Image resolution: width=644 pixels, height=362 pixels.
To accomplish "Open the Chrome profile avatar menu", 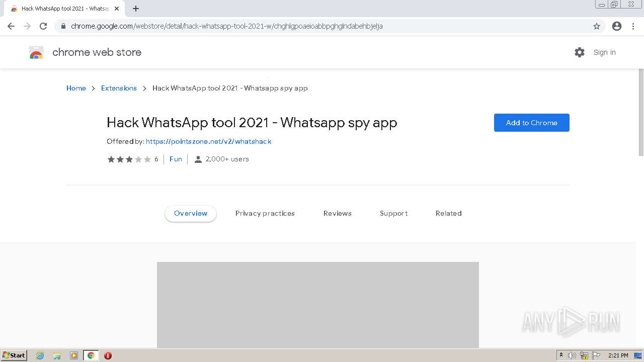I will 617,26.
